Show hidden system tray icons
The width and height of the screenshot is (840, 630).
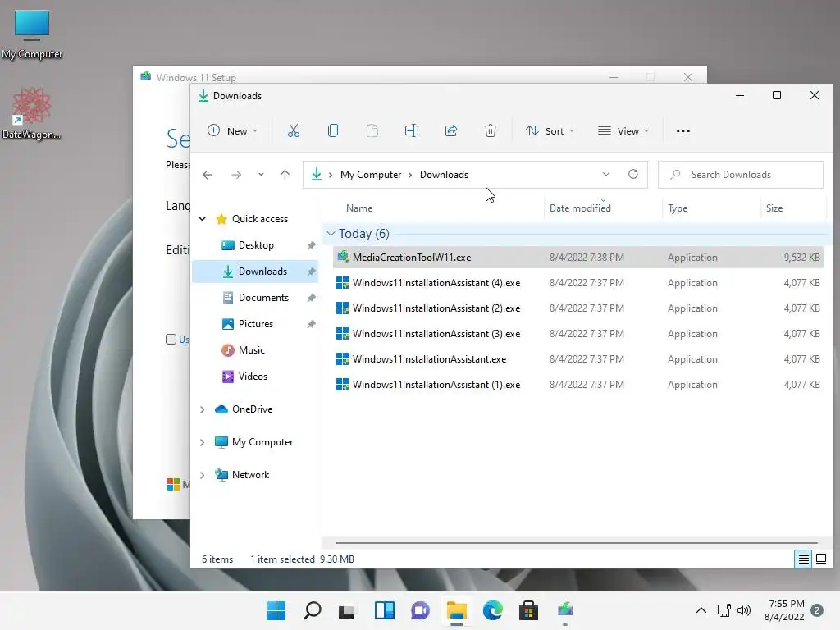(701, 610)
